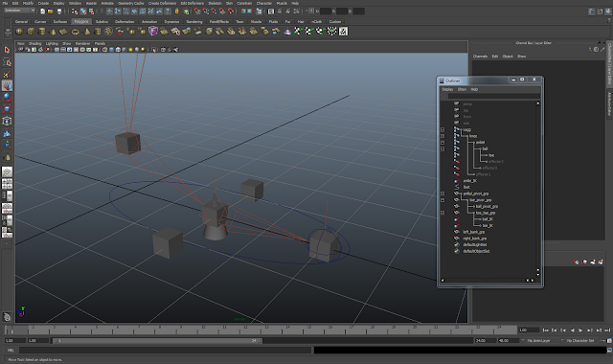The height and width of the screenshot is (364, 613).
Task: Click the polygon cone shelf icon
Action: pyautogui.click(x=53, y=32)
